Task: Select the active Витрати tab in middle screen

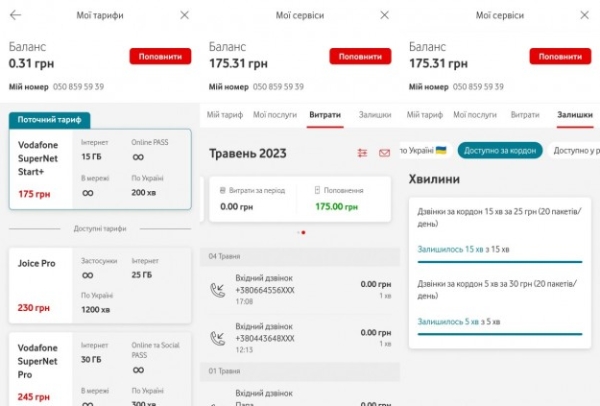Action: click(325, 115)
